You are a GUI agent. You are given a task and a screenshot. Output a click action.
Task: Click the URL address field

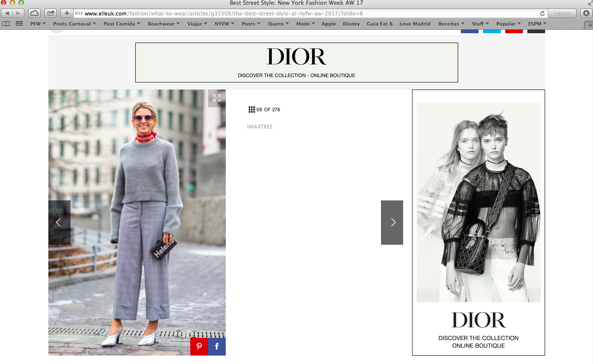click(x=306, y=13)
